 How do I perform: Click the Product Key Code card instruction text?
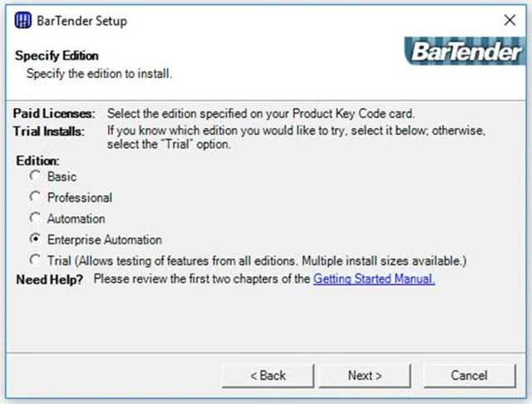click(x=261, y=114)
